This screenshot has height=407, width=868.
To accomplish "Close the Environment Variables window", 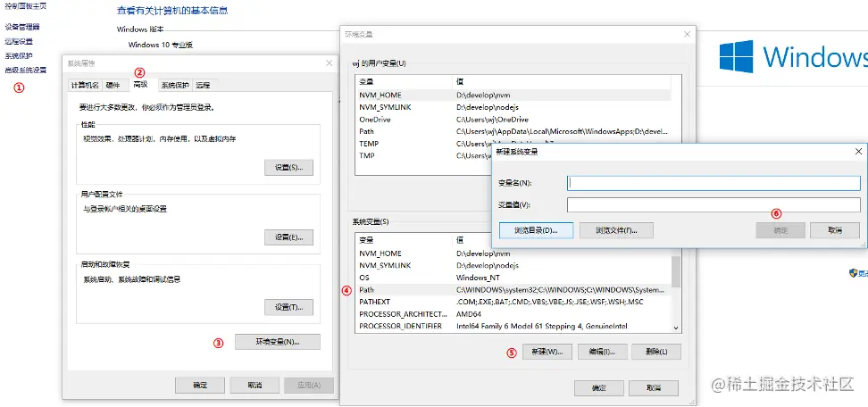I will click(687, 34).
